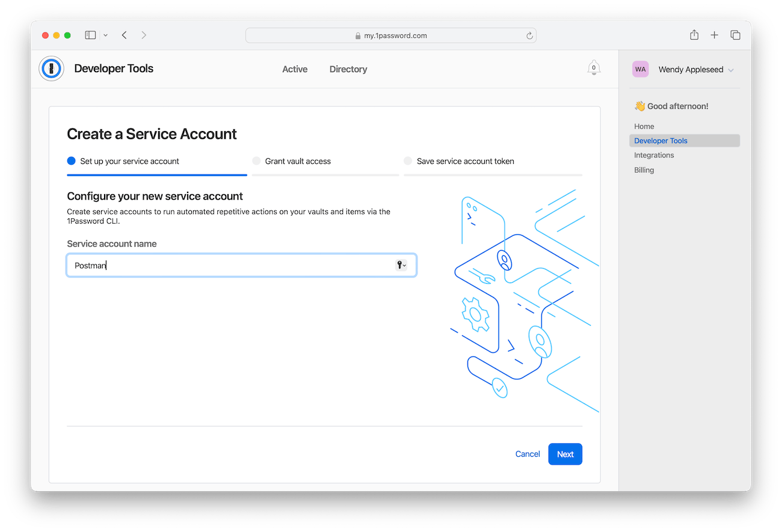Open the Share sheet in Safari
Viewport: 782px width, 532px height.
694,35
